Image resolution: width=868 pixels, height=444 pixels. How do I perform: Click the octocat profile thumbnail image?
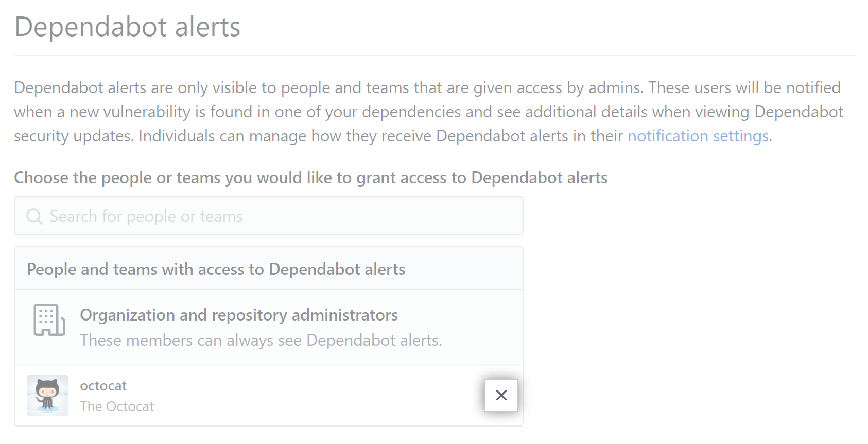pos(47,395)
